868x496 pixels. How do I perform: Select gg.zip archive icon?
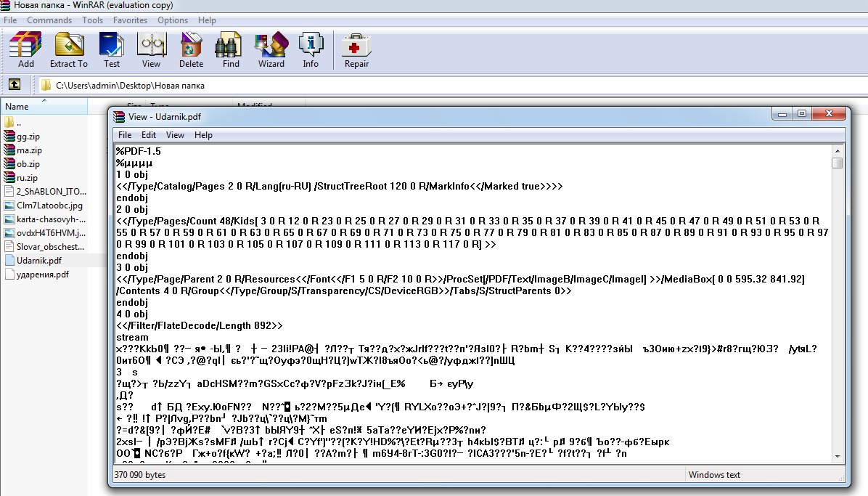9,137
